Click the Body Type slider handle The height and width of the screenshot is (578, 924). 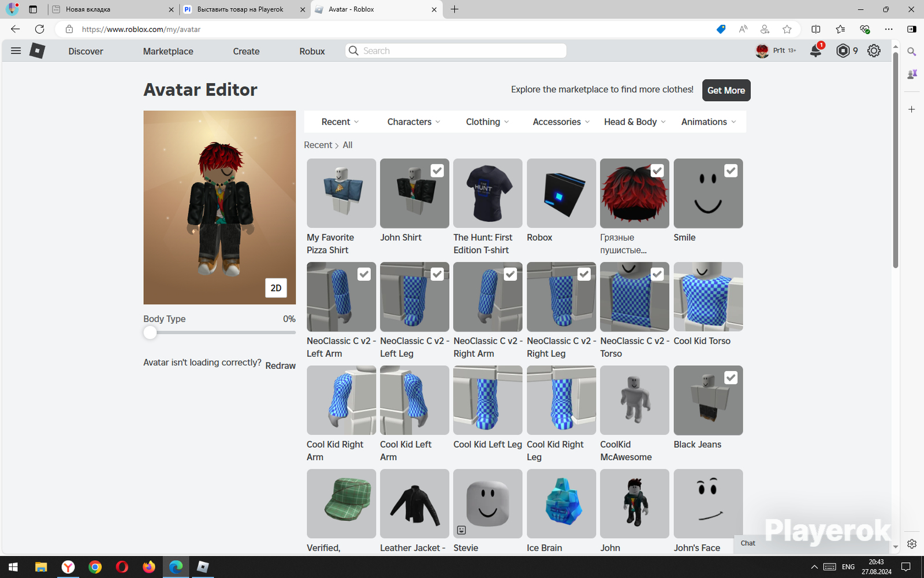[x=150, y=332]
